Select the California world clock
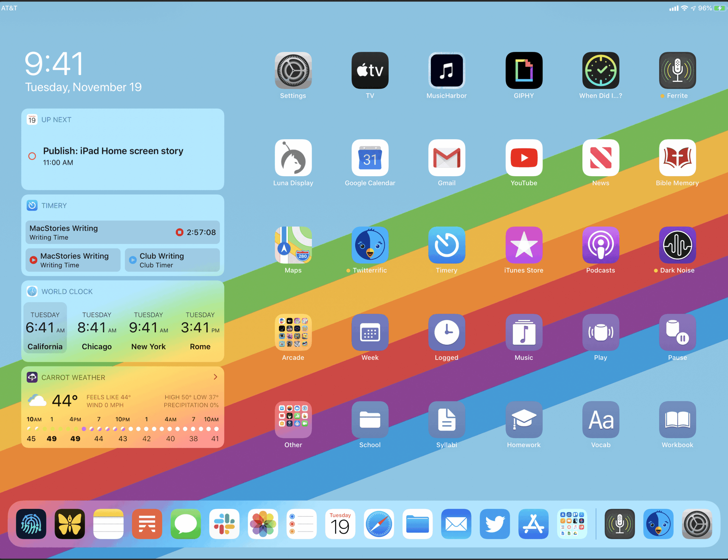The image size is (728, 560). (x=45, y=328)
